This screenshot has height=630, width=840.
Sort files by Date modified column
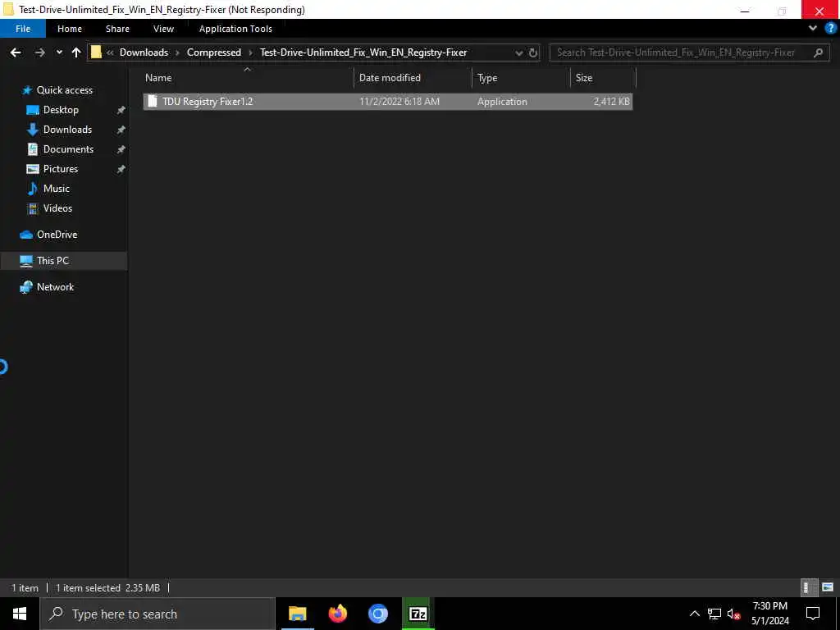(413, 78)
